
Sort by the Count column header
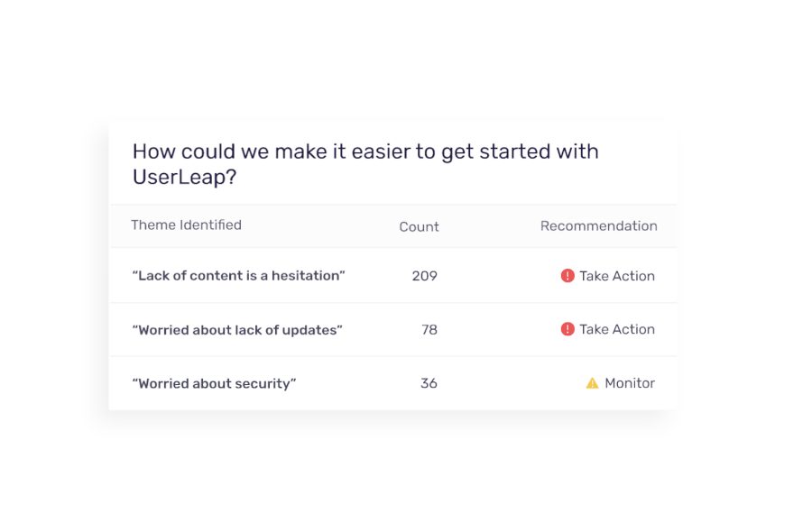(x=419, y=226)
